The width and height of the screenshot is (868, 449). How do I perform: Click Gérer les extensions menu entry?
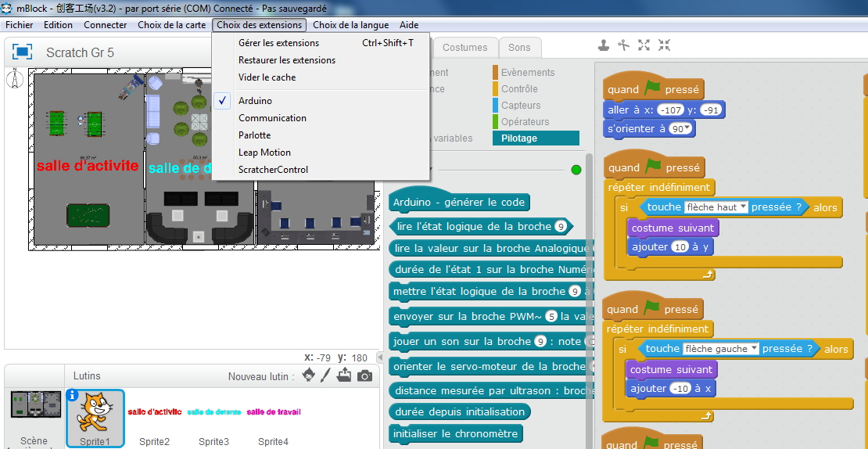(x=278, y=43)
